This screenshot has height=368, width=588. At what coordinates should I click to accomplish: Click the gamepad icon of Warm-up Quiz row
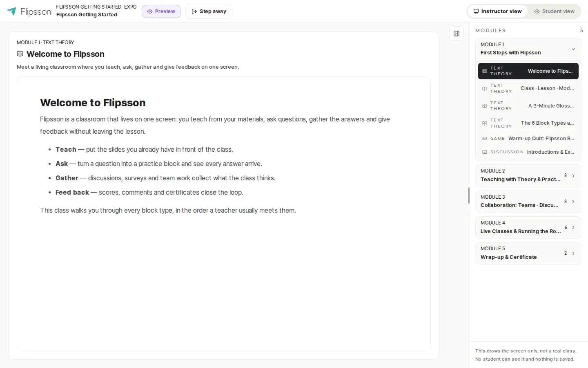coord(485,139)
